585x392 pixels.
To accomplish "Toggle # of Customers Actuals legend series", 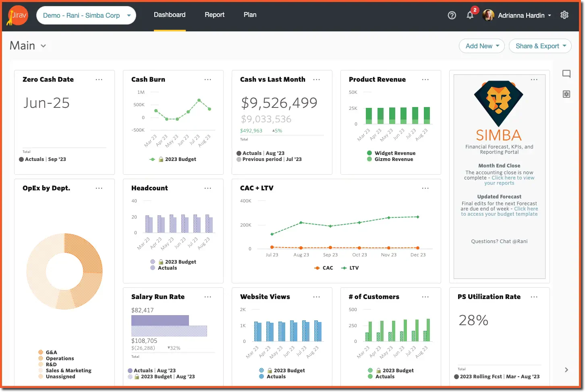I will 381,377.
